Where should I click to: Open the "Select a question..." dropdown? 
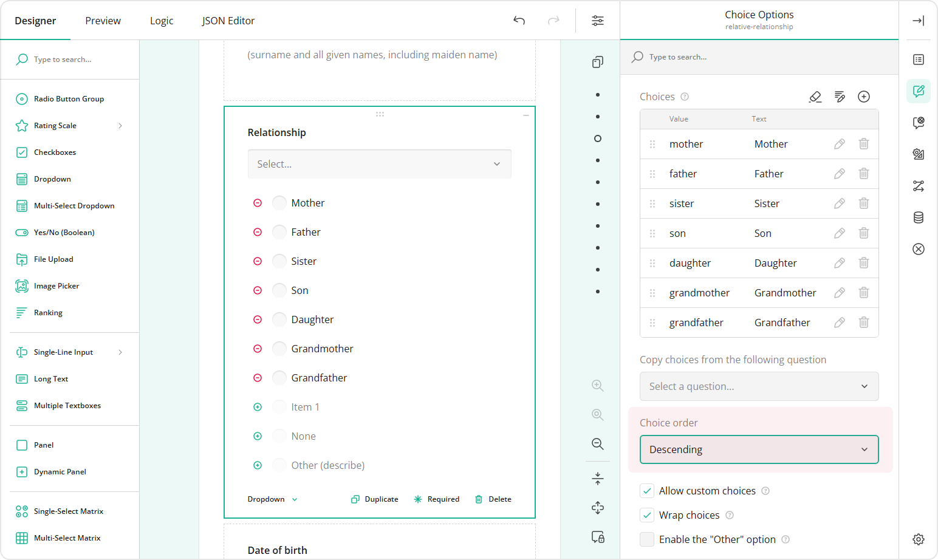(759, 386)
